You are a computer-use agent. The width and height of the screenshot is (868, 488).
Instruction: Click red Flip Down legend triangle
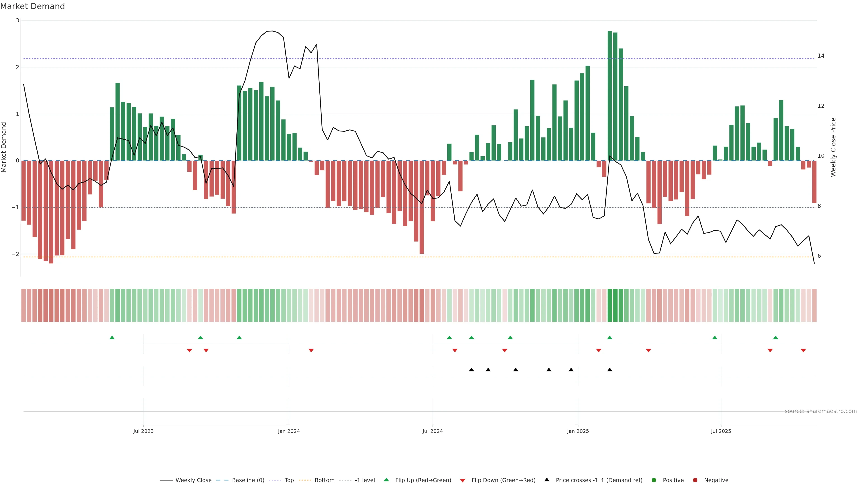[x=463, y=481]
